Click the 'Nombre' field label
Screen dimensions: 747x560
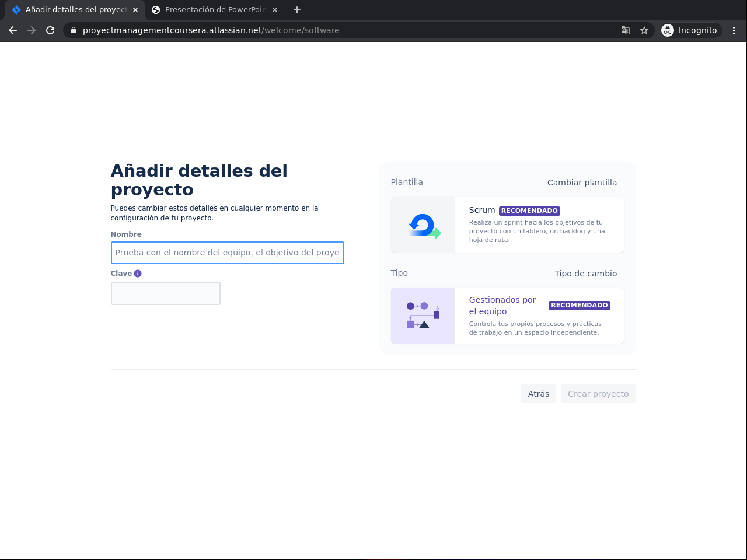126,235
